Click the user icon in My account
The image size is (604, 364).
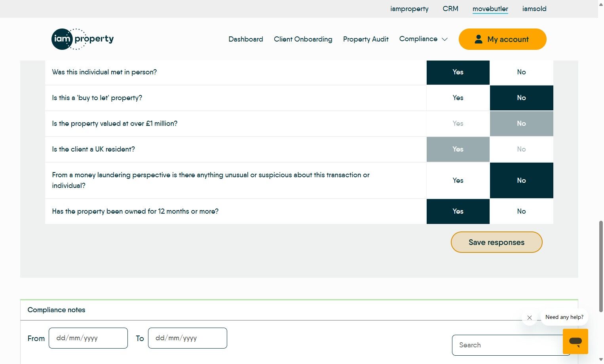(479, 39)
